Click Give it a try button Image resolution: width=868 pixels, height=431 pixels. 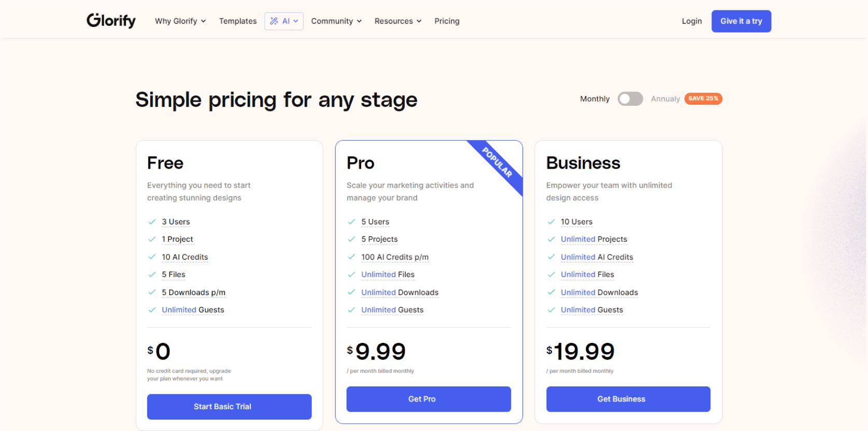click(x=741, y=21)
